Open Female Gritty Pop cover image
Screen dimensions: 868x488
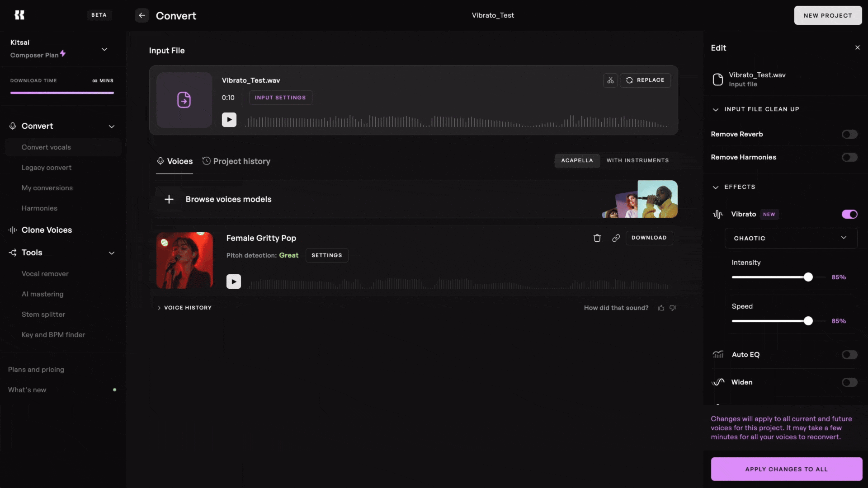(185, 260)
